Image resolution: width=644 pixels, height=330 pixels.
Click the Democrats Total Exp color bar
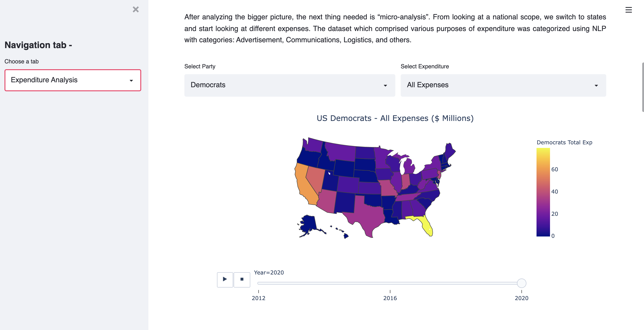(x=543, y=192)
